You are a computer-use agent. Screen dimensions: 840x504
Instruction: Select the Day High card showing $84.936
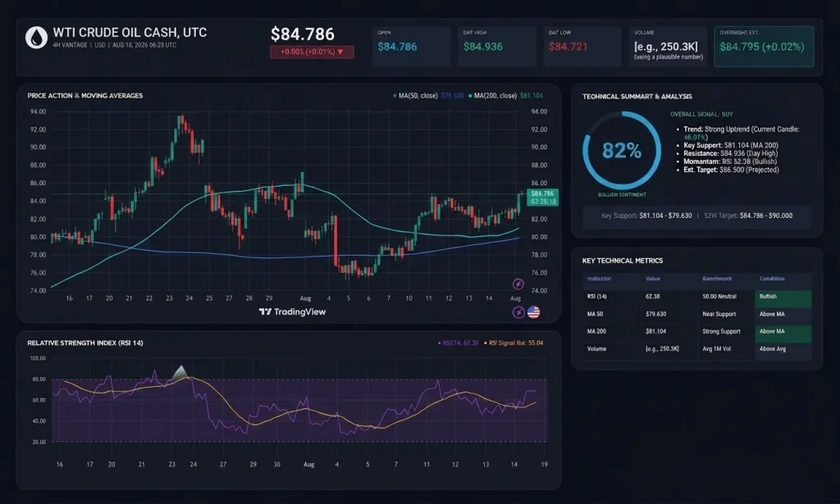[497, 47]
